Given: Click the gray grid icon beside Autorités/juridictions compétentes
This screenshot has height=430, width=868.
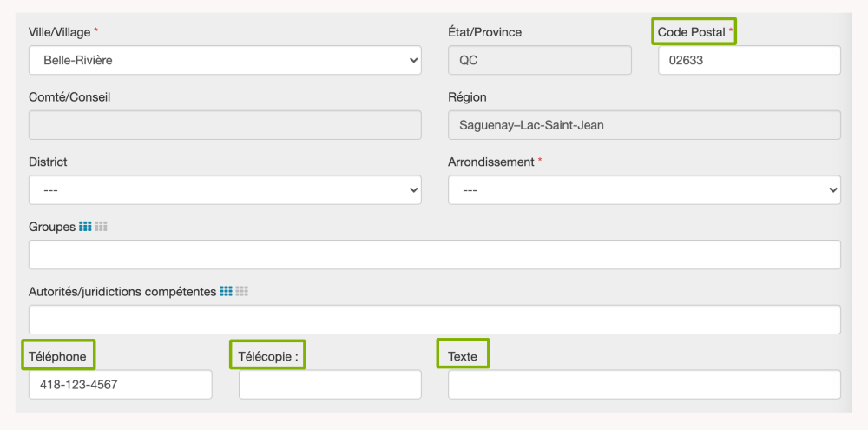Looking at the screenshot, I should (241, 291).
